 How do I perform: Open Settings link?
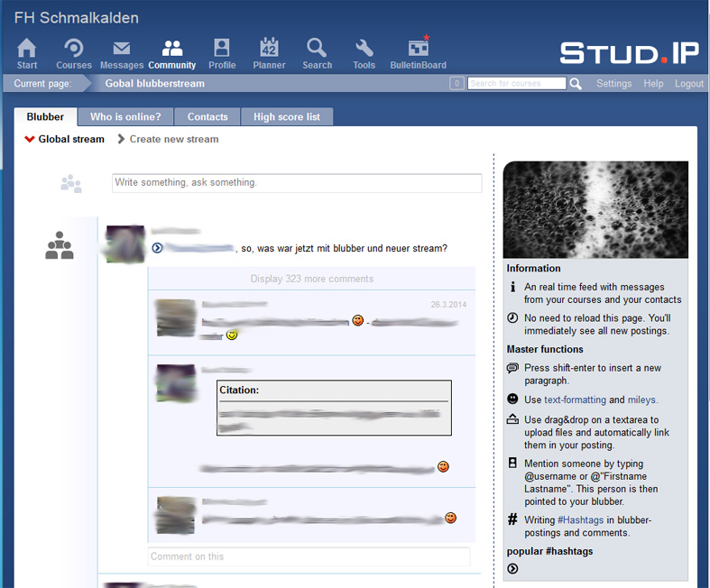pyautogui.click(x=613, y=83)
